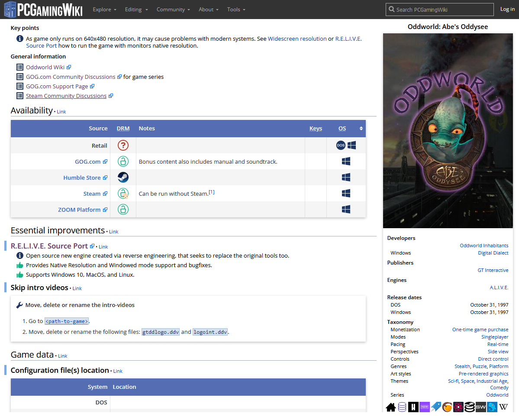Open the blue whale icon

point(492,407)
